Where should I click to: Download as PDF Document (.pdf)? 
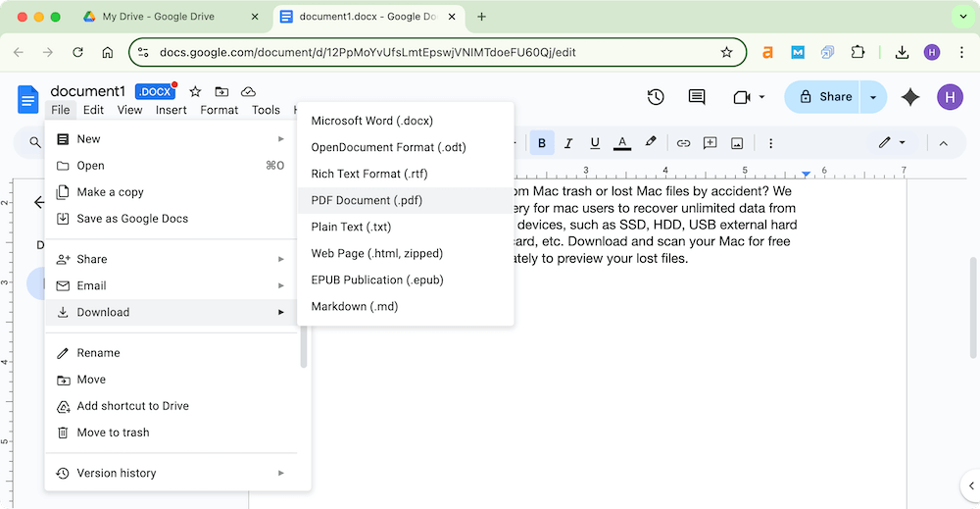click(406, 201)
